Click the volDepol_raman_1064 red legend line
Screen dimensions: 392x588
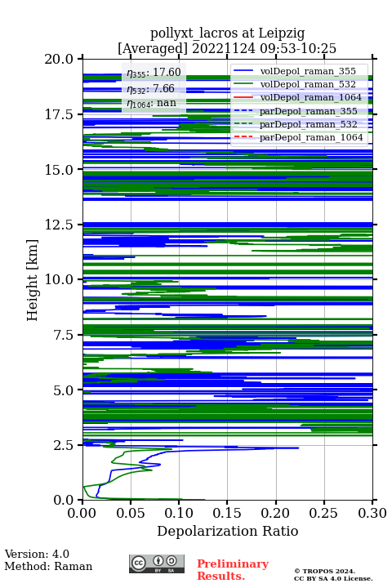[x=243, y=97]
